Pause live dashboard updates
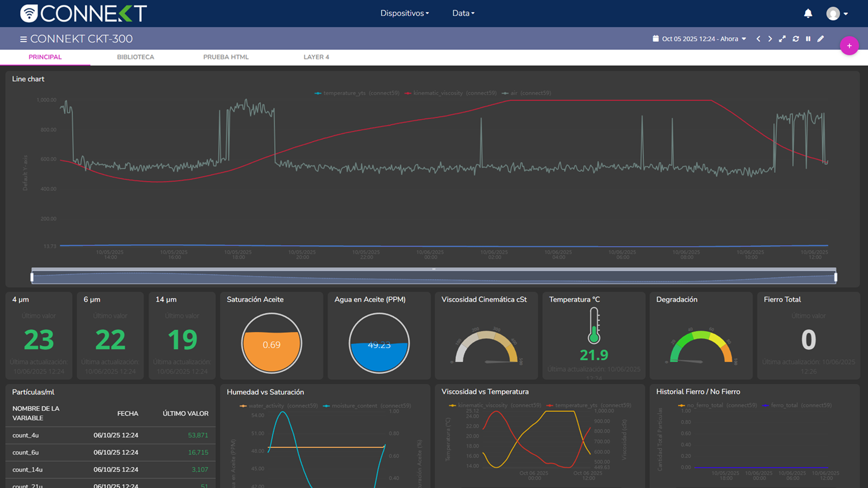Screen dimensions: 868x488 point(808,39)
